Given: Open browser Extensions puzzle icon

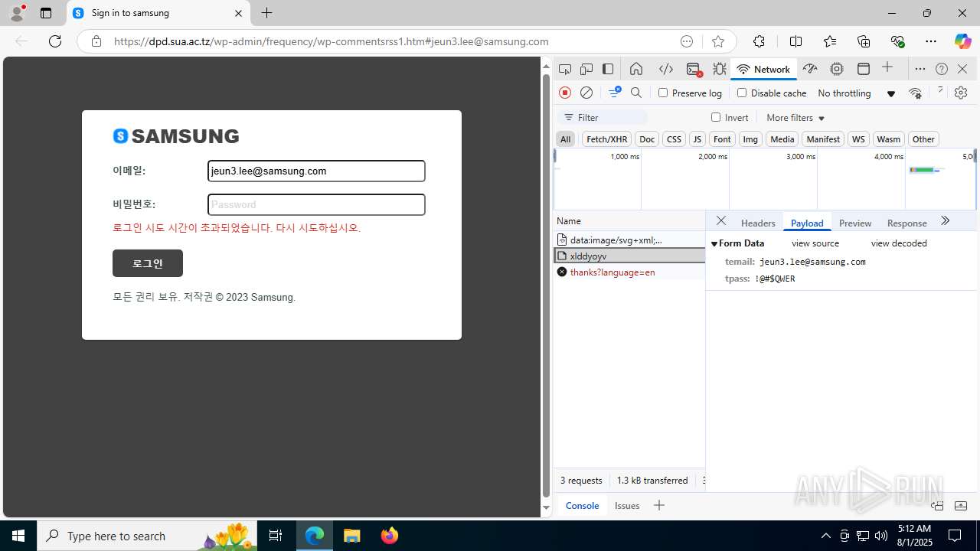Looking at the screenshot, I should point(759,41).
